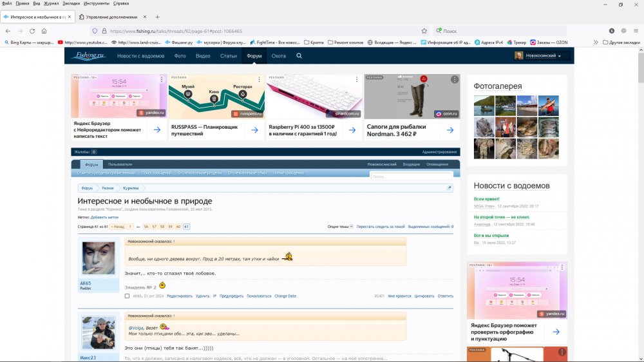
Task: Click Перестать следить за темой link
Action: (381, 227)
